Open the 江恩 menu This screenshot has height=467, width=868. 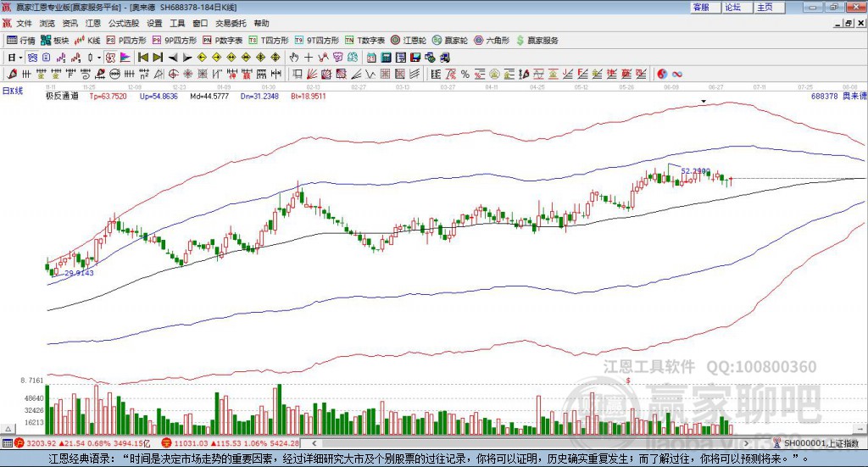point(92,24)
